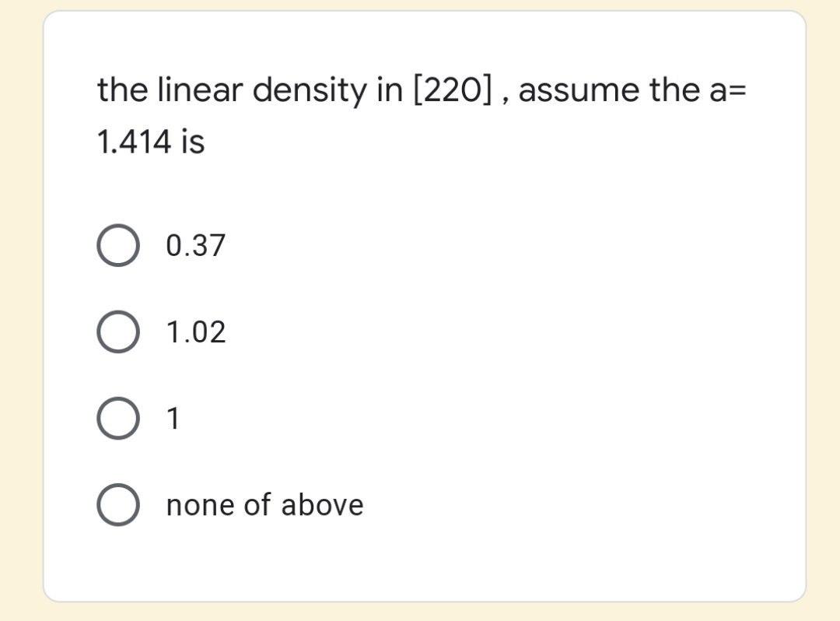Click the none of above label

265,505
